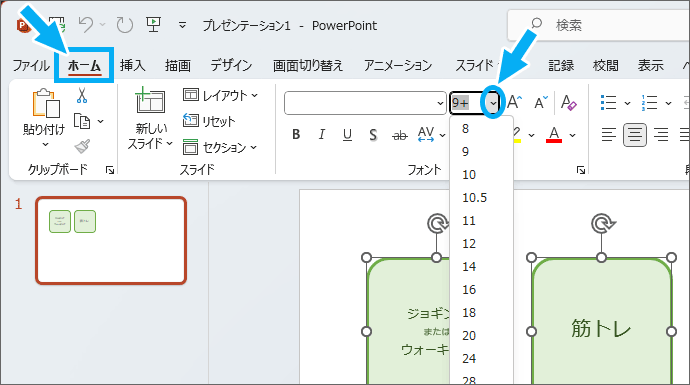The image size is (690, 385).
Task: Click rotate handle of the left shape
Action: pos(437,224)
